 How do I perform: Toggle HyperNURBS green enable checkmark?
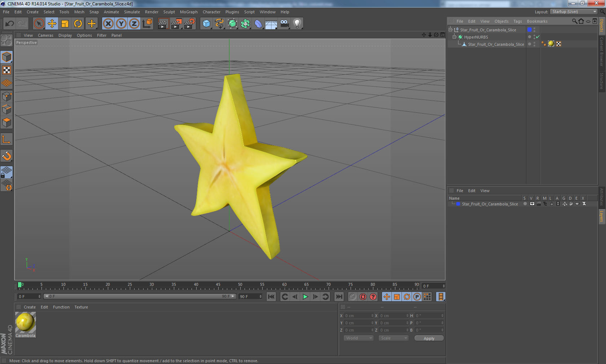538,37
